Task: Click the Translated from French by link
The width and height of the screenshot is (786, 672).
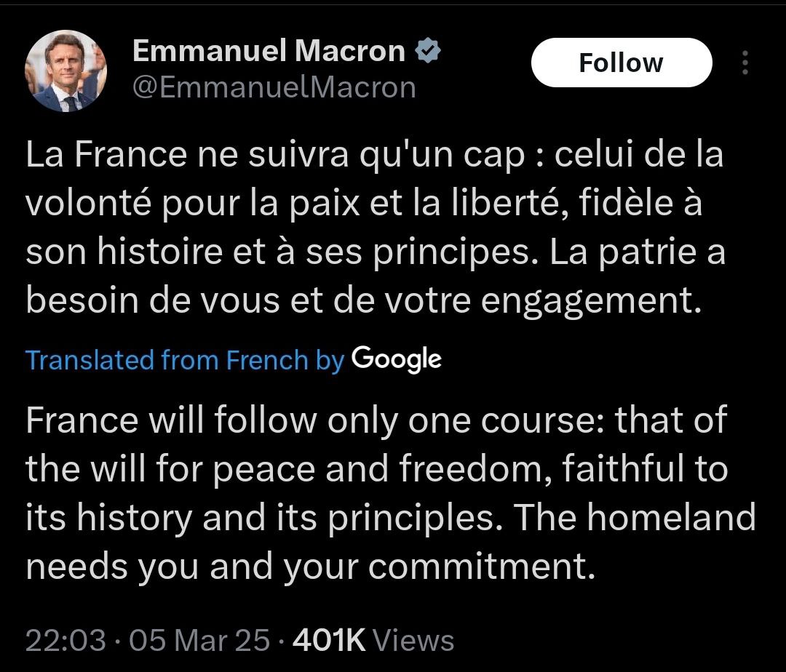Action: click(x=184, y=360)
